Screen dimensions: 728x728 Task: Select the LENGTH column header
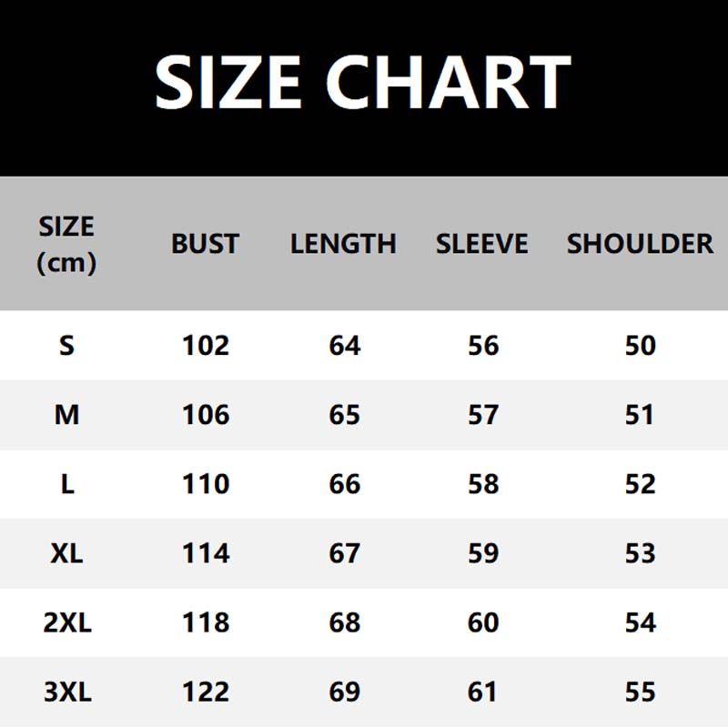pos(343,244)
